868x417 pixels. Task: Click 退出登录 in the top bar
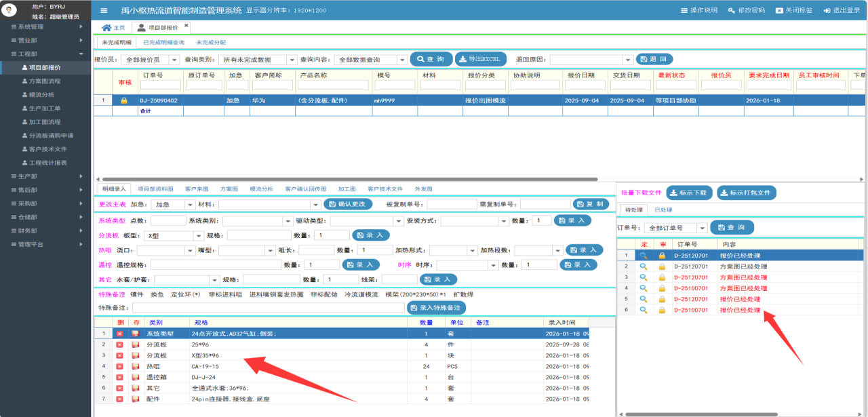[x=840, y=11]
